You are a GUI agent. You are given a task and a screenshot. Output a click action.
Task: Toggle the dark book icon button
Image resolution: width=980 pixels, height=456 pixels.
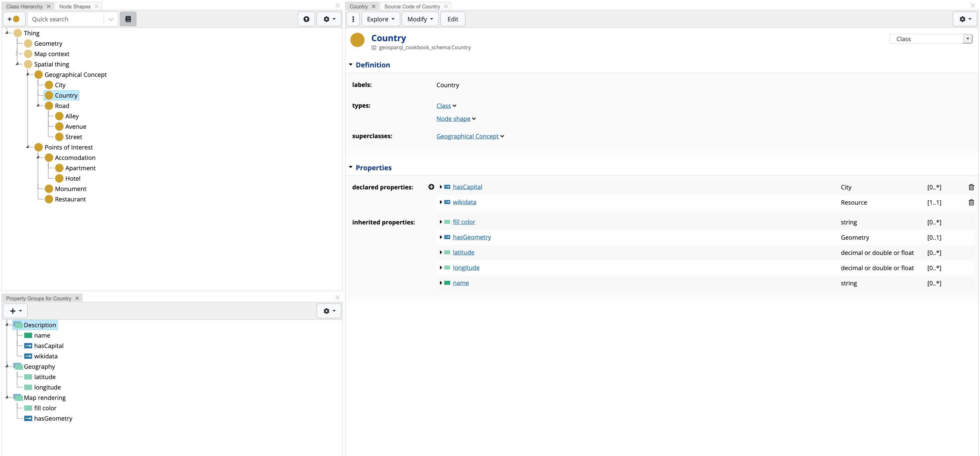[128, 19]
